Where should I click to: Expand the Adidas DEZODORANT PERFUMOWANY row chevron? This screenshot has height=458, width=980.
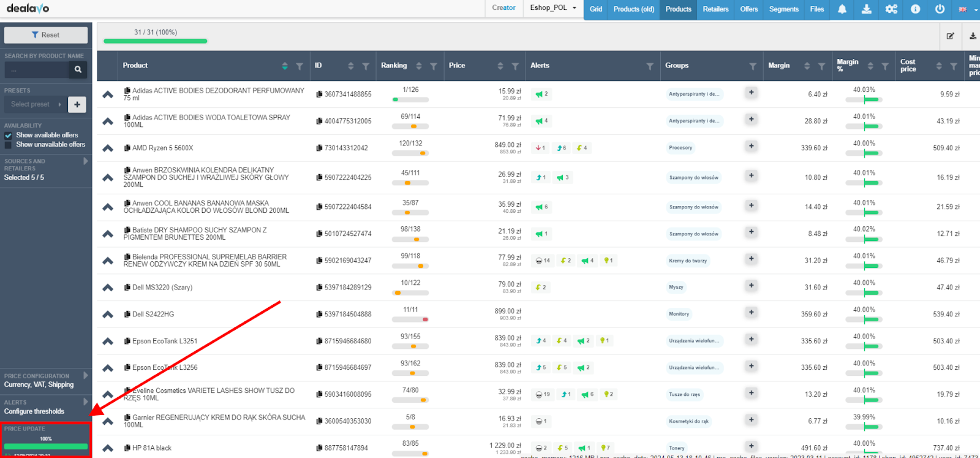click(x=108, y=94)
